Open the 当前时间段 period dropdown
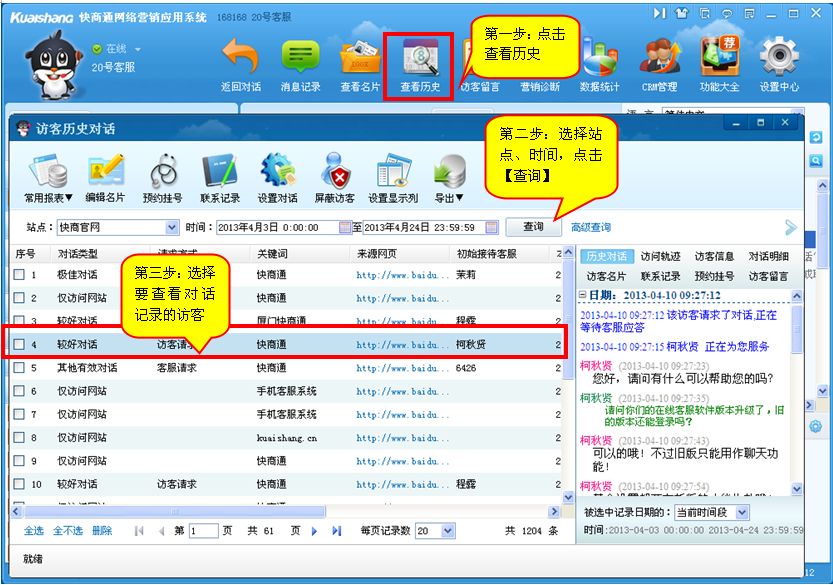 pos(741,512)
